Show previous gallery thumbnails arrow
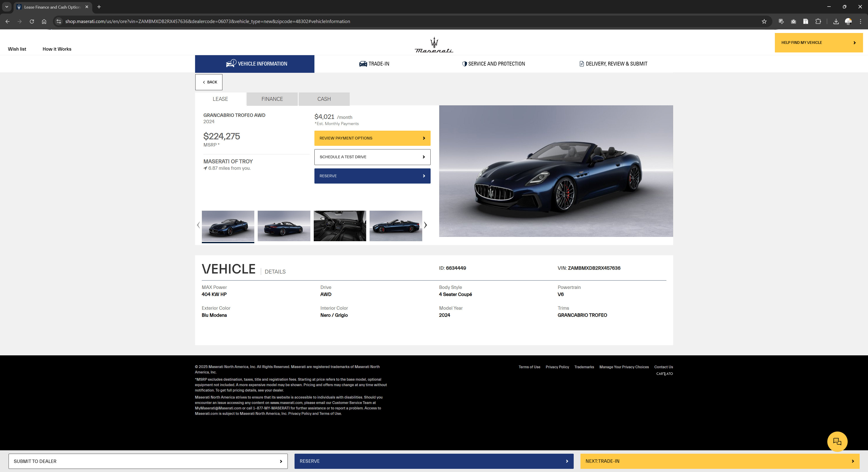This screenshot has height=472, width=868. (198, 225)
